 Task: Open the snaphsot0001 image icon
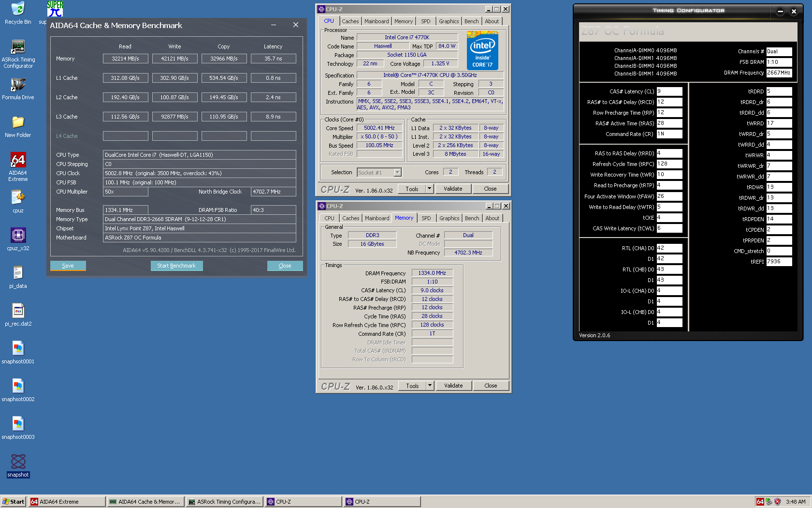tap(18, 353)
